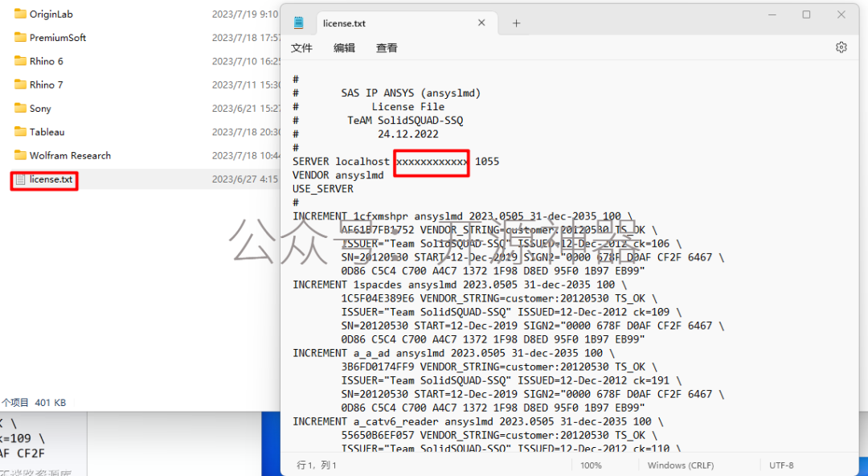Image resolution: width=868 pixels, height=476 pixels.
Task: Click the 2023/6/27 date of license.txt
Action: (245, 179)
